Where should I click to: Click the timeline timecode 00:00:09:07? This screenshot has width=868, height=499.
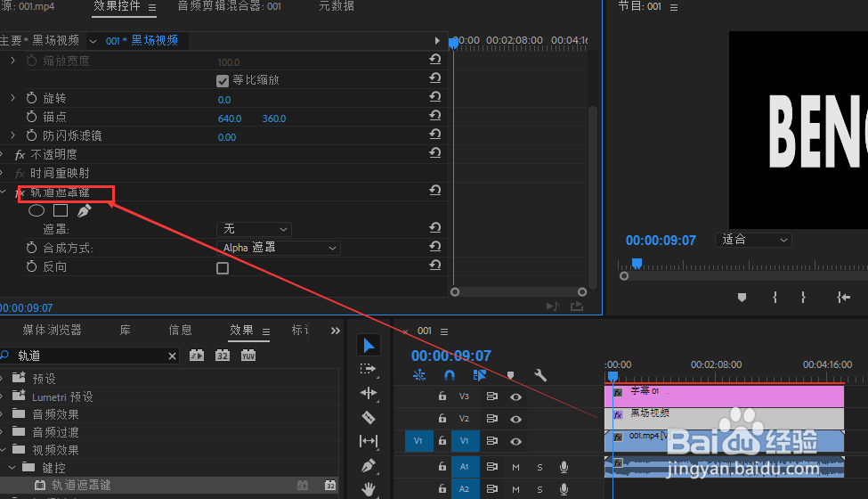[x=451, y=356]
